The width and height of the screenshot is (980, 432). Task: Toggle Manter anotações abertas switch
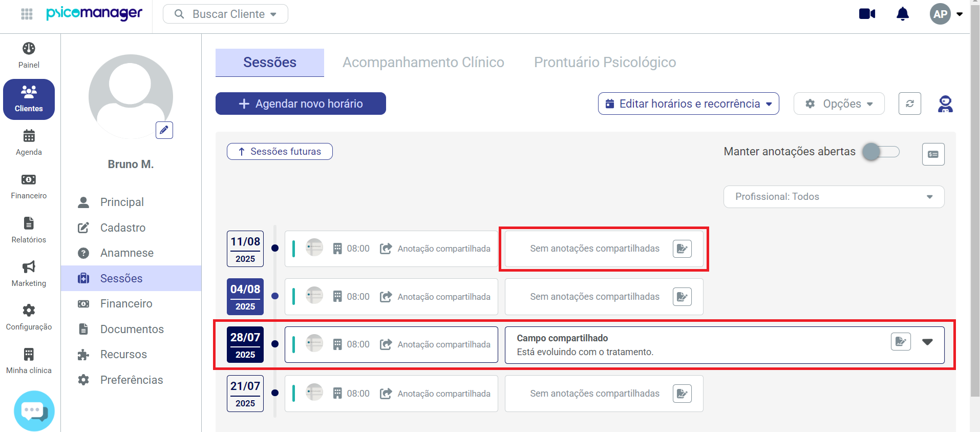(x=881, y=152)
